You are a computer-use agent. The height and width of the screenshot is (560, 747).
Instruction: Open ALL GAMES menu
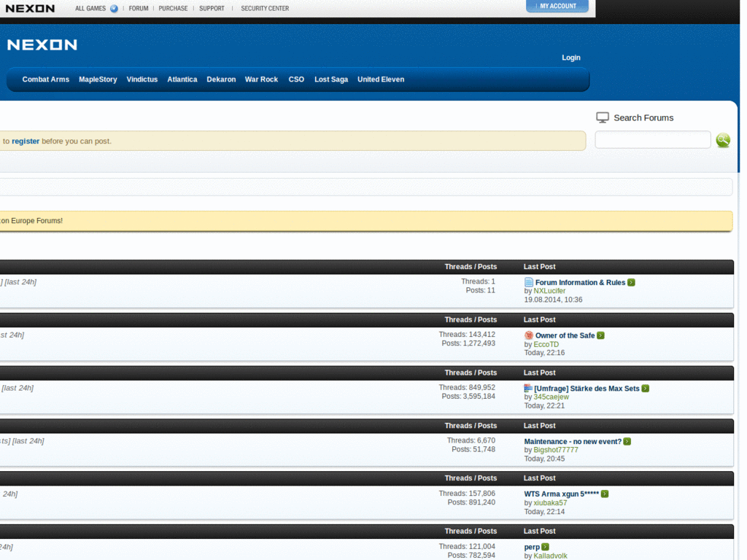point(90,9)
